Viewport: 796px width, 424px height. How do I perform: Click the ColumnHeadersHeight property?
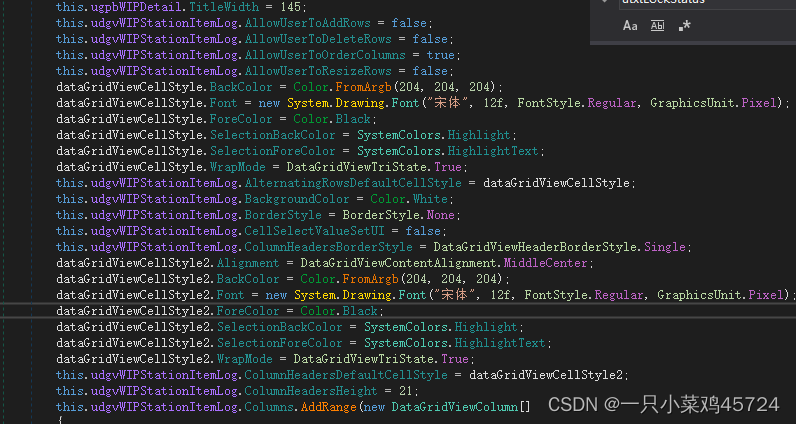click(311, 391)
